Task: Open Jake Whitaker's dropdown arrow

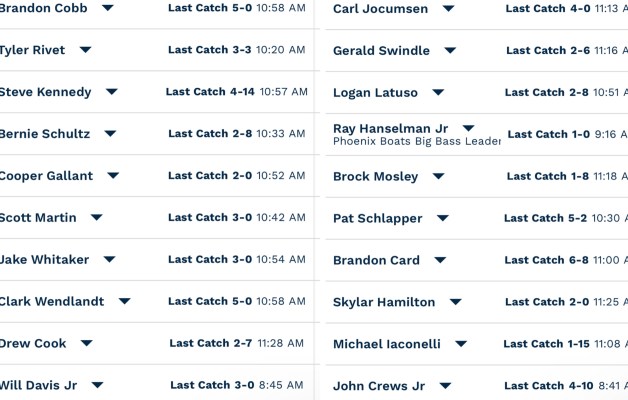Action: 137,260
